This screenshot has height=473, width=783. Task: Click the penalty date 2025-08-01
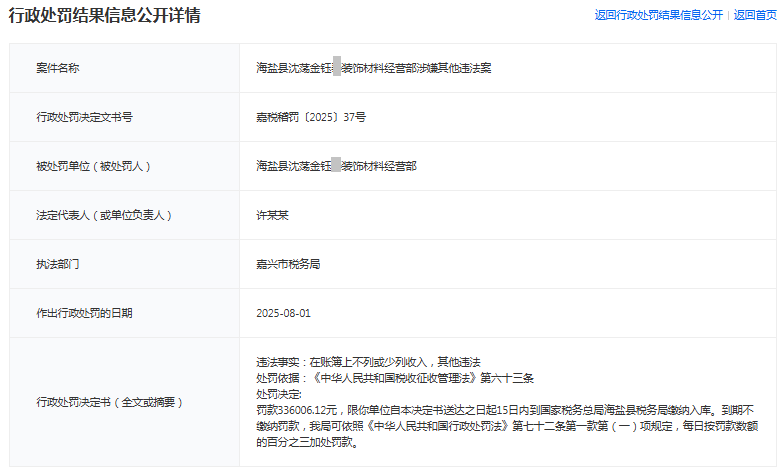(284, 313)
